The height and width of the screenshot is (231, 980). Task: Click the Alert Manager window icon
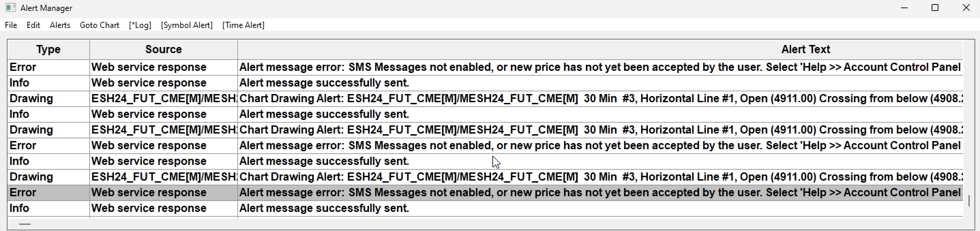(x=10, y=7)
